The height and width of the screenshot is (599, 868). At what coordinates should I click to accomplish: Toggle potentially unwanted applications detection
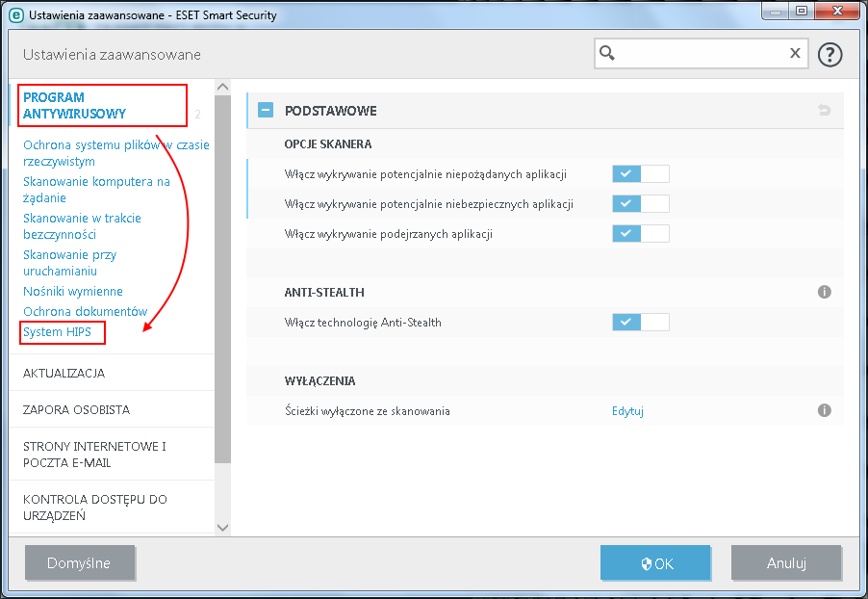pos(640,174)
